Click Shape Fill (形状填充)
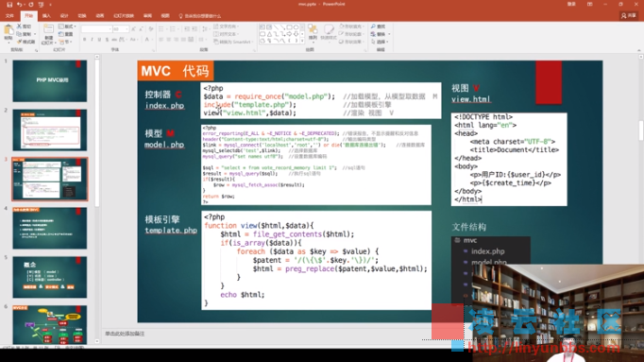Image resolution: width=644 pixels, height=362 pixels. (351, 26)
